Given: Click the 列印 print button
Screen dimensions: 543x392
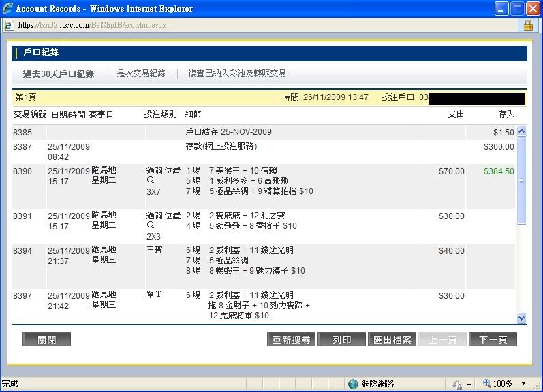Looking at the screenshot, I should 341,340.
